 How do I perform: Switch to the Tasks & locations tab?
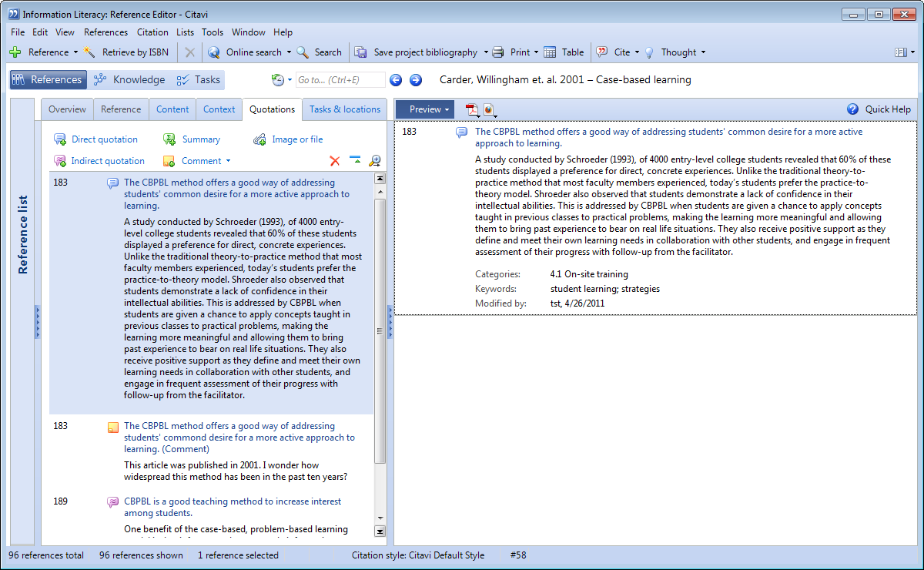pos(344,109)
